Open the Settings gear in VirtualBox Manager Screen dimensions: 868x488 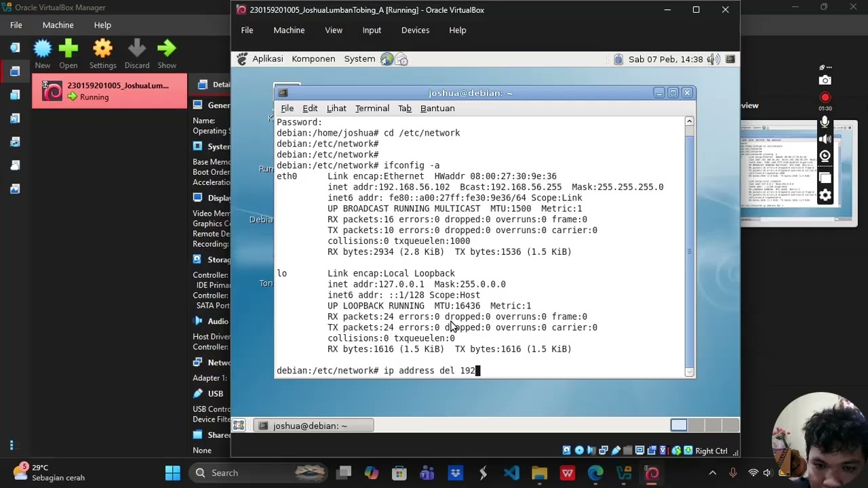coord(102,49)
